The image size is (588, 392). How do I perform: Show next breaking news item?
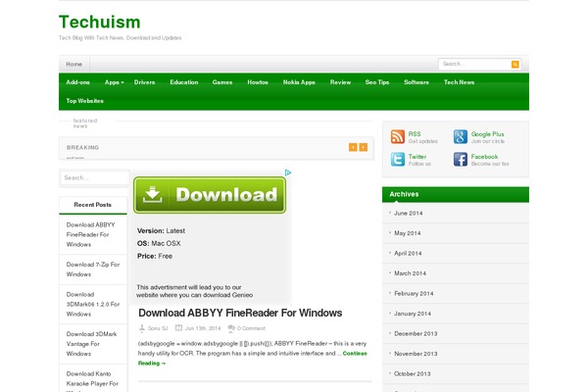click(364, 147)
